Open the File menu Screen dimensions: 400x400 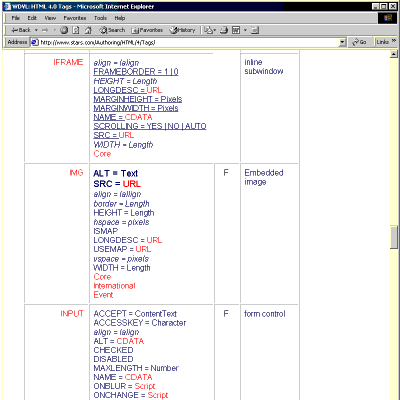[16, 18]
